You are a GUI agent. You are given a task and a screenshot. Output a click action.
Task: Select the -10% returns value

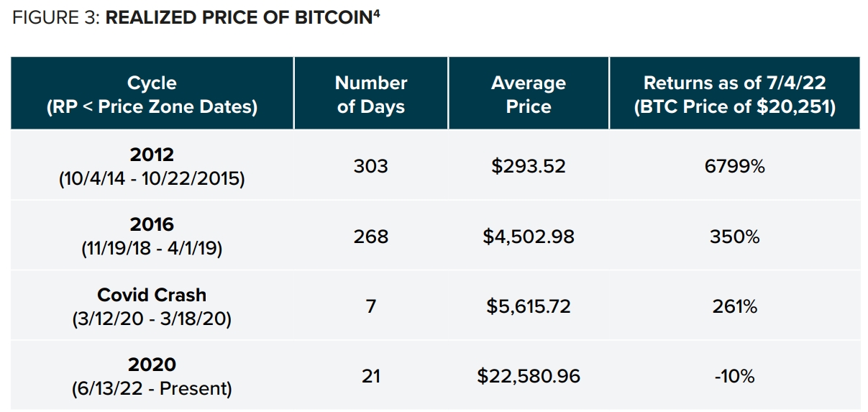(x=734, y=376)
